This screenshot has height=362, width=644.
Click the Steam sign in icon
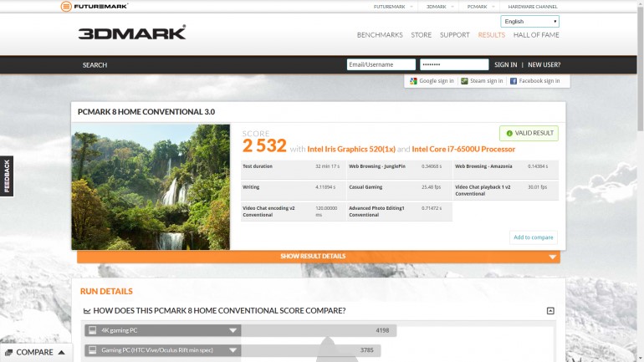tap(464, 81)
